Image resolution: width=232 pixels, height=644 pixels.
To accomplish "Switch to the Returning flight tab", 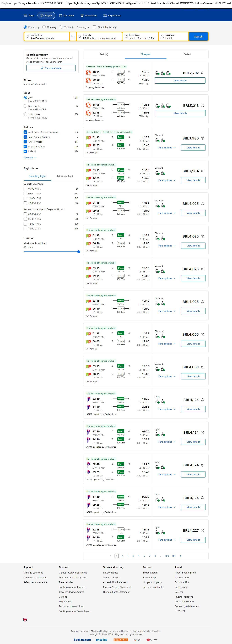I will [64, 176].
